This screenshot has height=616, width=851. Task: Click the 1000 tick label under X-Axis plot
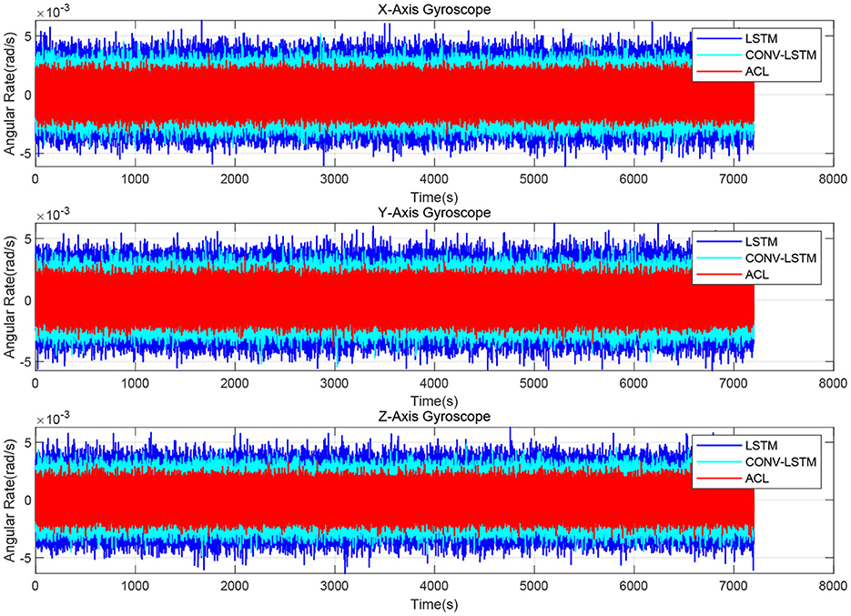tap(135, 179)
